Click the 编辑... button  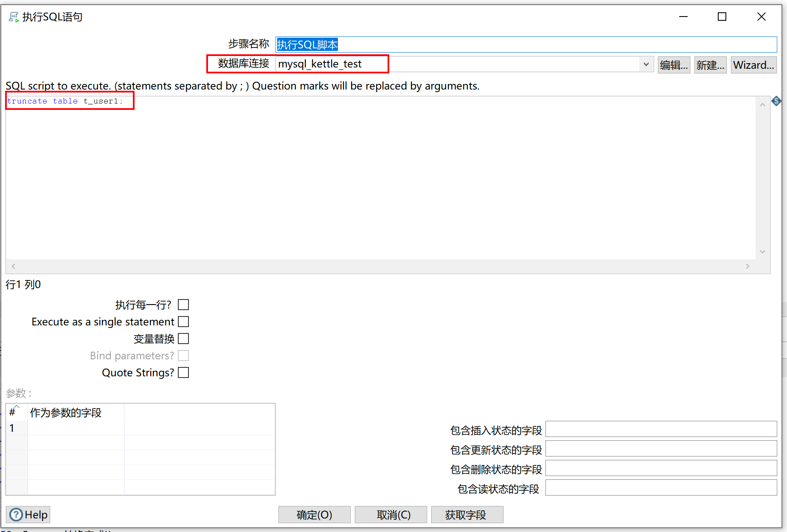(674, 65)
